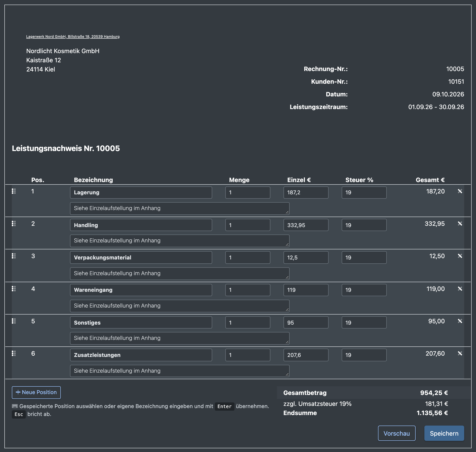Click the customer number 10151
The width and height of the screenshot is (476, 452).
pos(456,82)
